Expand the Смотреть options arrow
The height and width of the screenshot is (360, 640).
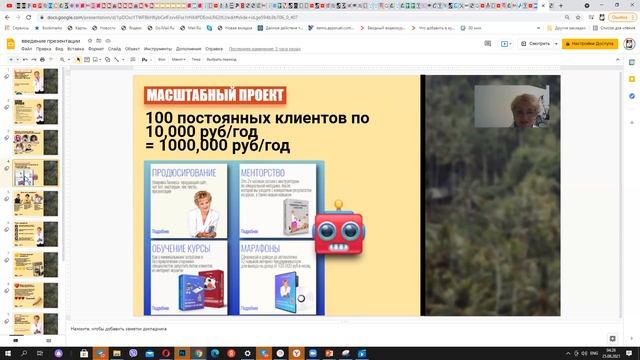[x=556, y=44]
